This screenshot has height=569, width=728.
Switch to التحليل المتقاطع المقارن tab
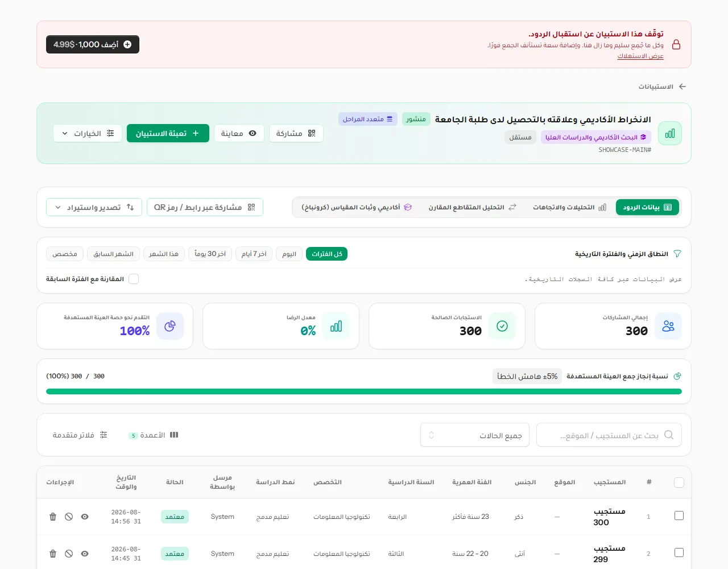pyautogui.click(x=472, y=207)
